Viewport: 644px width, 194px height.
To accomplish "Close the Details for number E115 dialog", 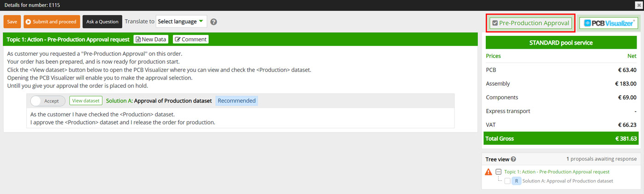I will tap(638, 5).
